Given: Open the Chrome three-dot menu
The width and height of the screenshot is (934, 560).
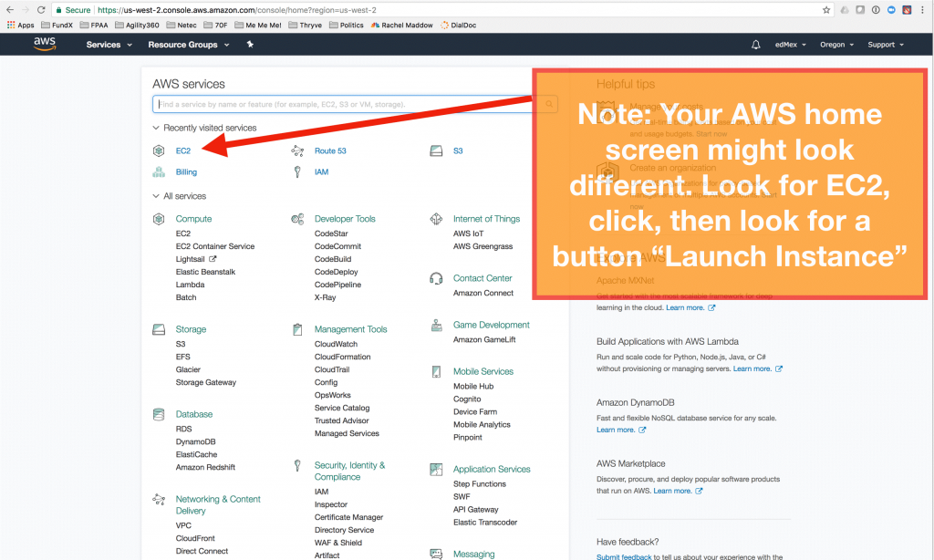Looking at the screenshot, I should pos(922,10).
